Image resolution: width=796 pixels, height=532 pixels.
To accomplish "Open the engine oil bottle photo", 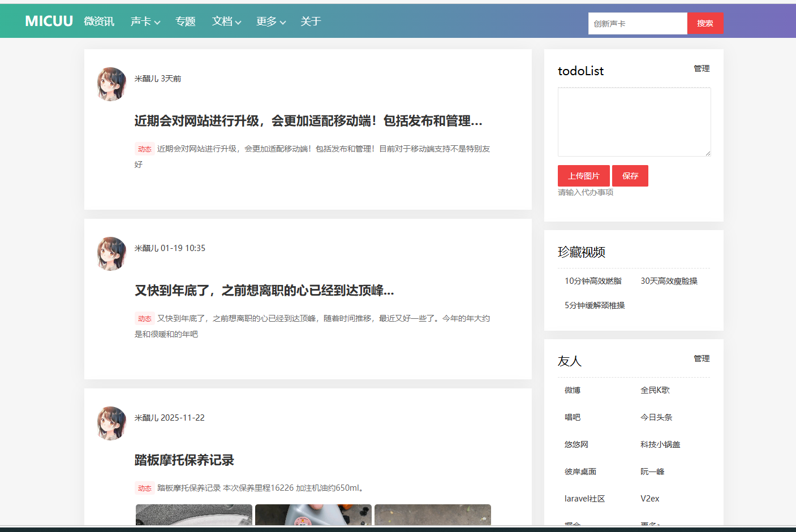I will 313,514.
